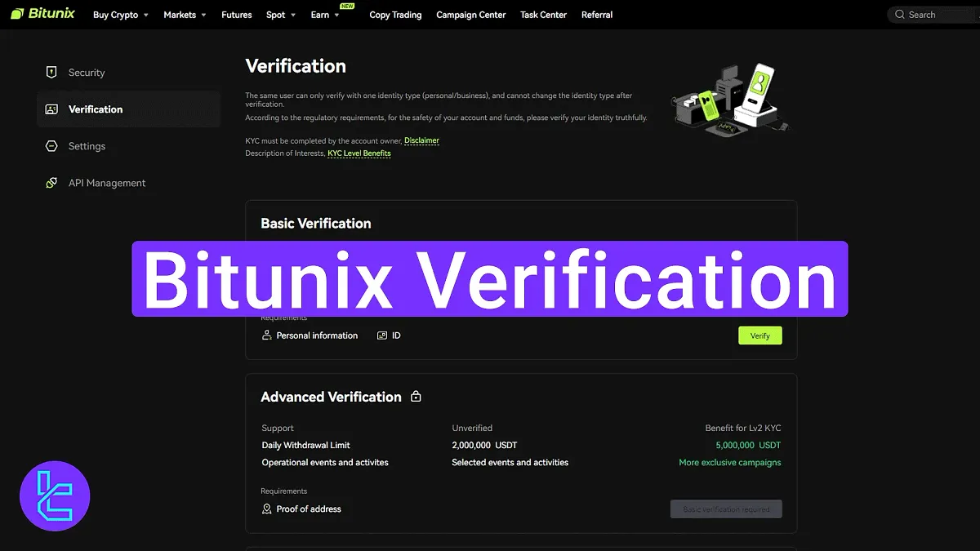
Task: Click the NEW badge above Earn
Action: click(345, 6)
